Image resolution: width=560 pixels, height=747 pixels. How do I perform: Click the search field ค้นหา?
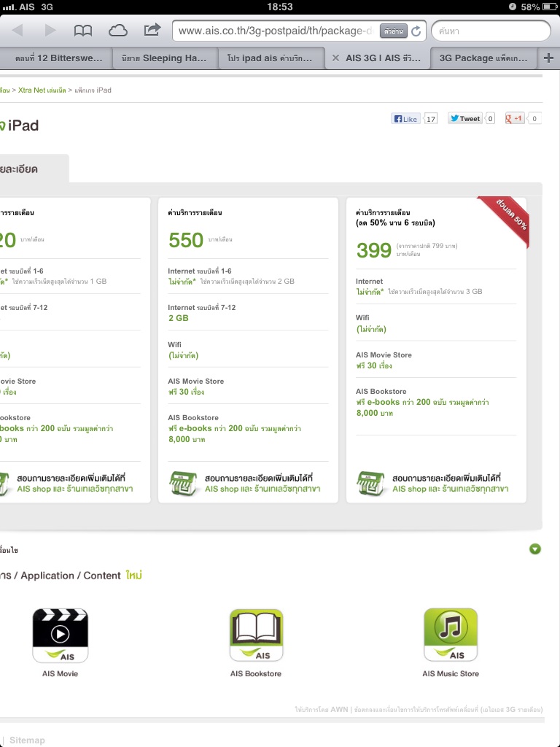491,31
